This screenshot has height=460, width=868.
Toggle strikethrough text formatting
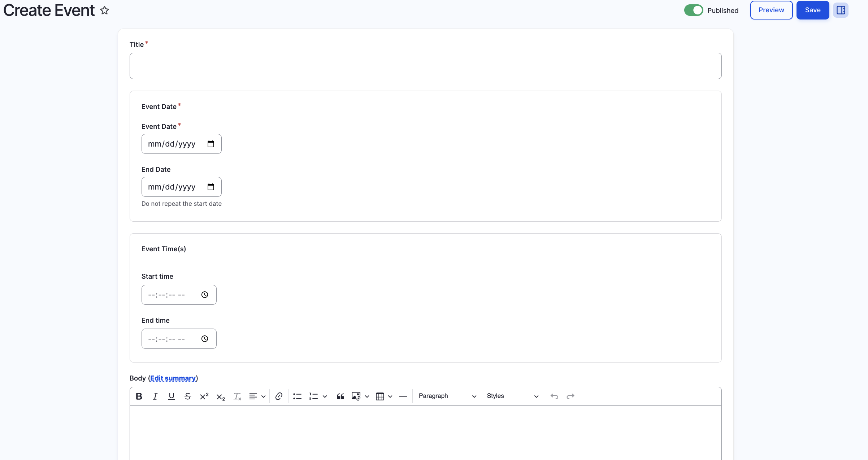(x=188, y=396)
